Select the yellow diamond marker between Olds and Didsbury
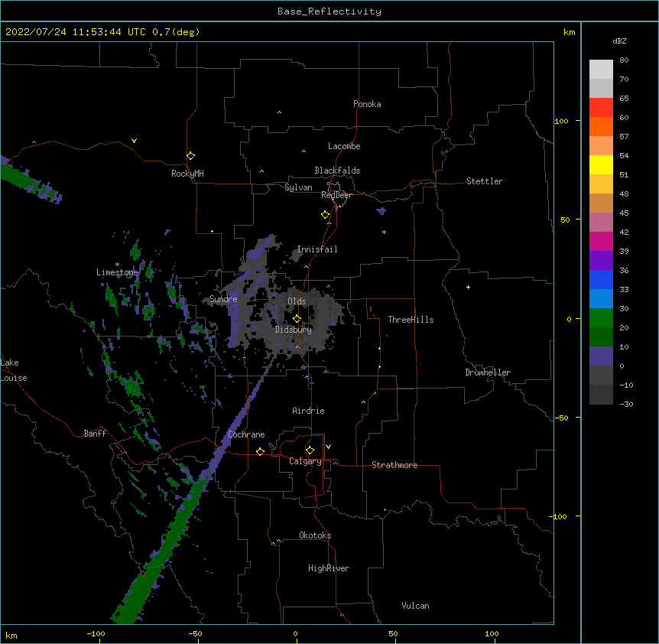 coord(297,318)
